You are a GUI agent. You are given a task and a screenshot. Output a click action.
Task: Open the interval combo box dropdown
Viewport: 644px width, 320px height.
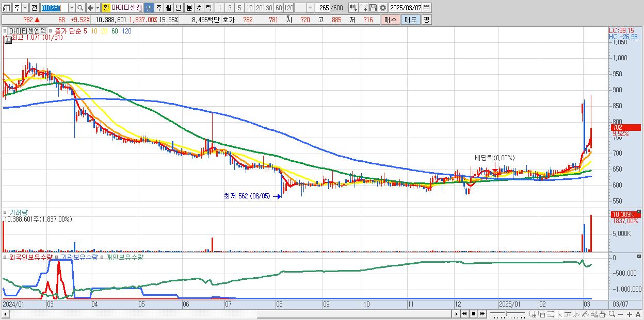coord(310,8)
